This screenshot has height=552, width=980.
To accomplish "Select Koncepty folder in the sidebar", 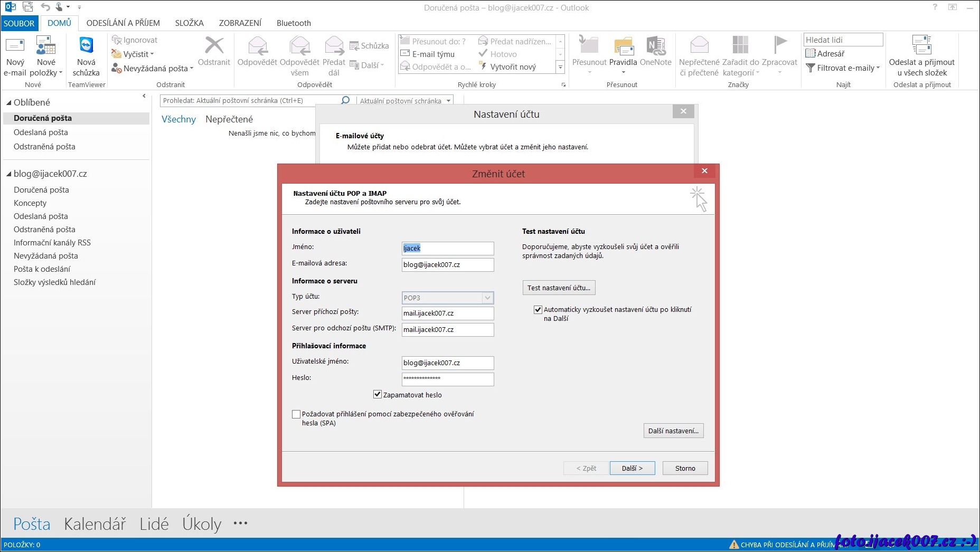I will (30, 203).
